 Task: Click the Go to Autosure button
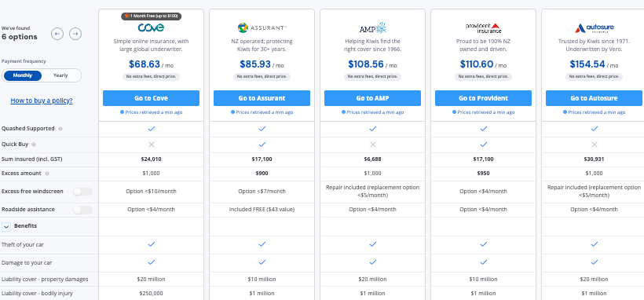pos(594,98)
